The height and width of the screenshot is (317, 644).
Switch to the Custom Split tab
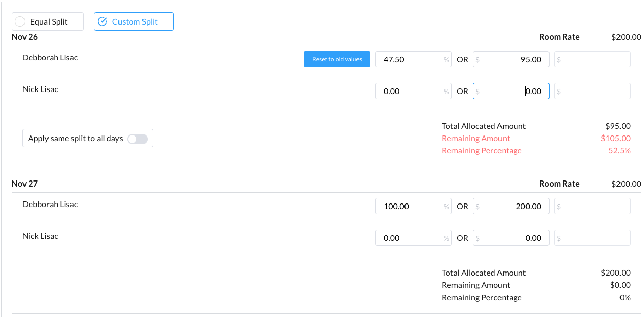click(133, 21)
